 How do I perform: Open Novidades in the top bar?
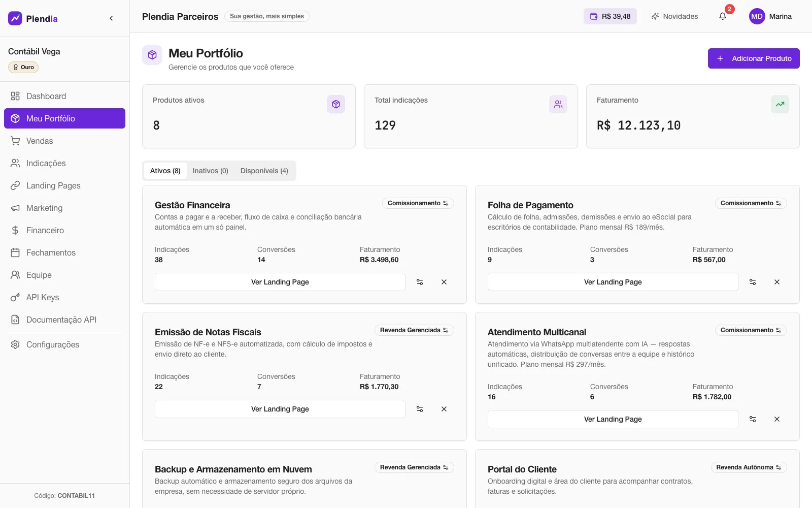pyautogui.click(x=674, y=16)
